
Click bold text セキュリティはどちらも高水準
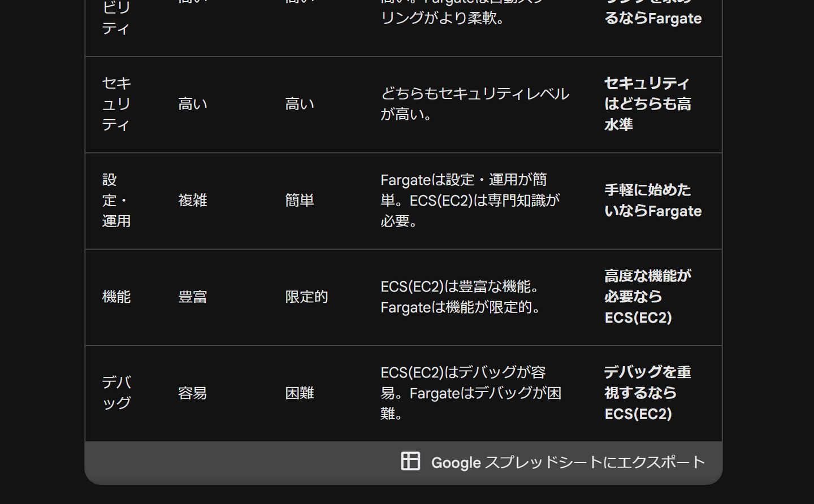(648, 104)
